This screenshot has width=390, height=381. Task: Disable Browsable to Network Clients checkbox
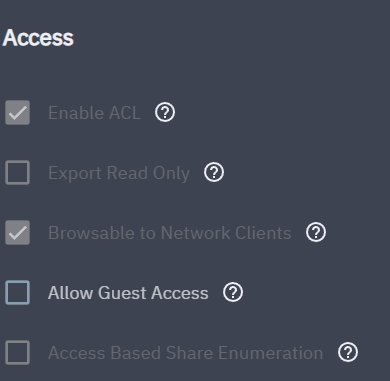pyautogui.click(x=17, y=232)
